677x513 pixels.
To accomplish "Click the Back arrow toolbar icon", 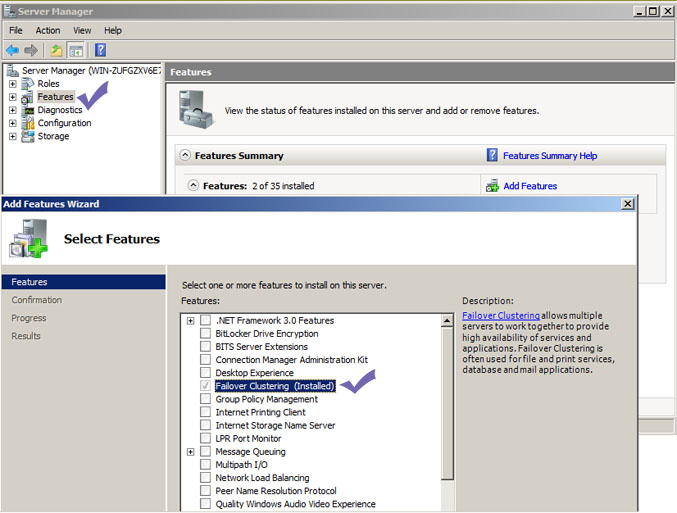I will click(x=12, y=51).
